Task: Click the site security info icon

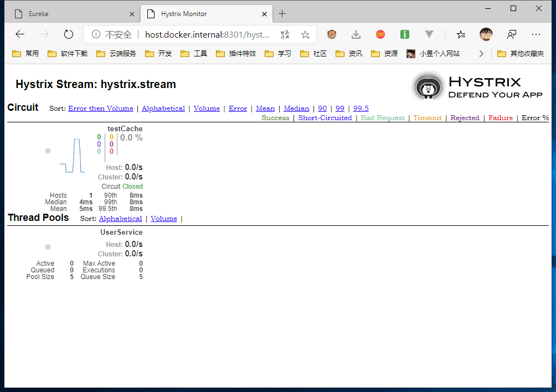Action: tap(96, 34)
